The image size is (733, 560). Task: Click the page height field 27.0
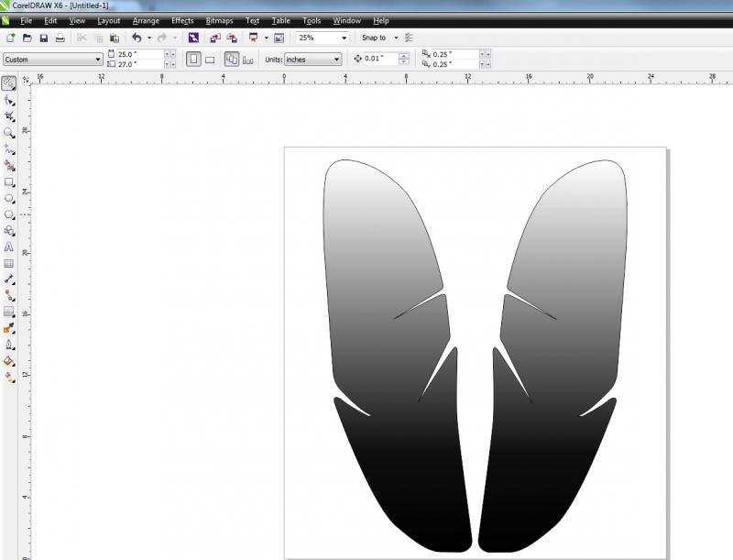140,64
